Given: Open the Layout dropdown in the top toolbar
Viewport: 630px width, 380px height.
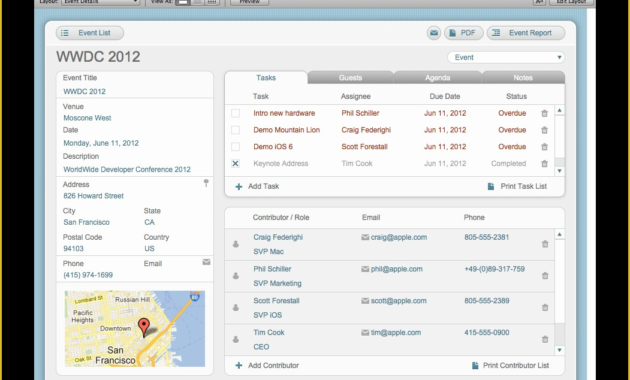Looking at the screenshot, I should click(100, 2).
